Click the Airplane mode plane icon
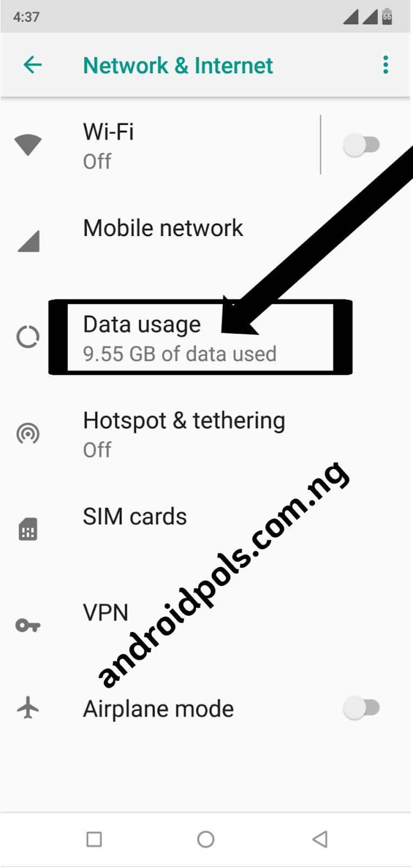413x868 pixels. click(x=28, y=708)
